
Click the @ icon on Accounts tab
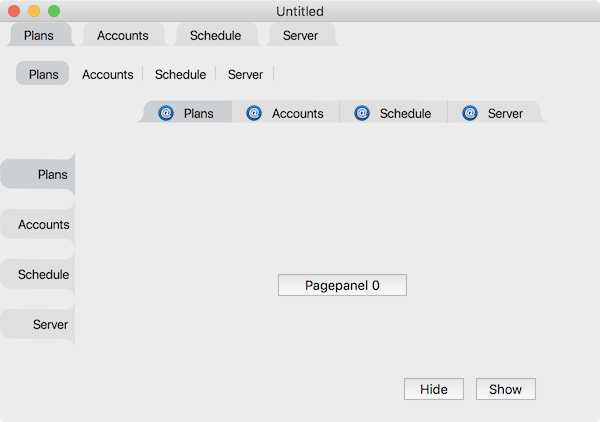pyautogui.click(x=254, y=113)
